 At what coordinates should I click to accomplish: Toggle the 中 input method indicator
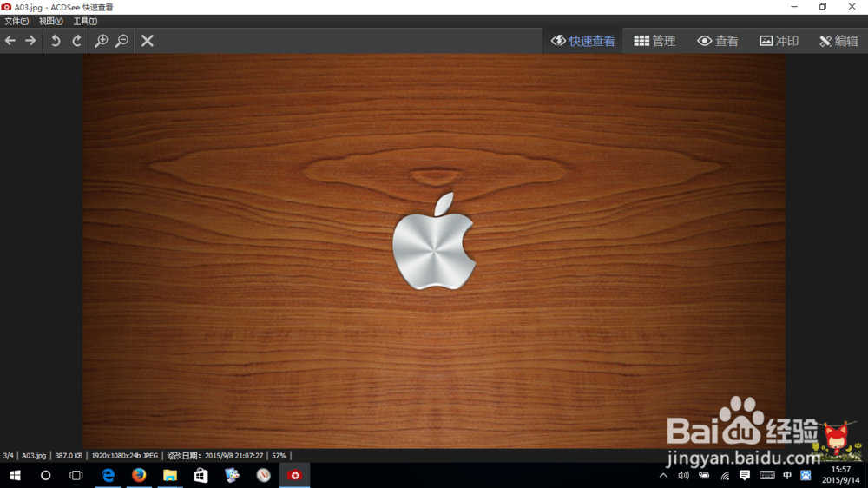pos(787,475)
